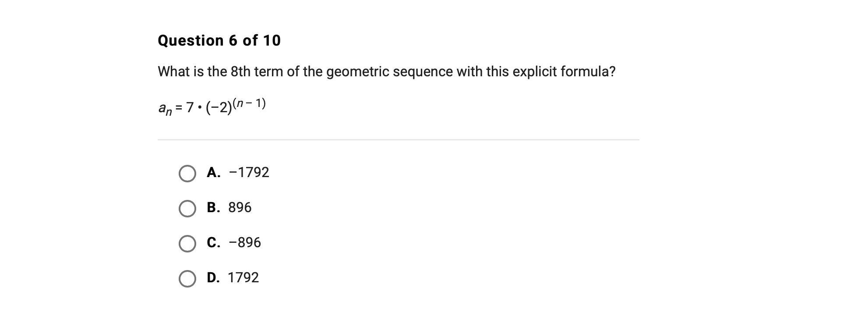This screenshot has height=320, width=868.
Task: Click the number 7 in the formula
Action: [x=190, y=107]
